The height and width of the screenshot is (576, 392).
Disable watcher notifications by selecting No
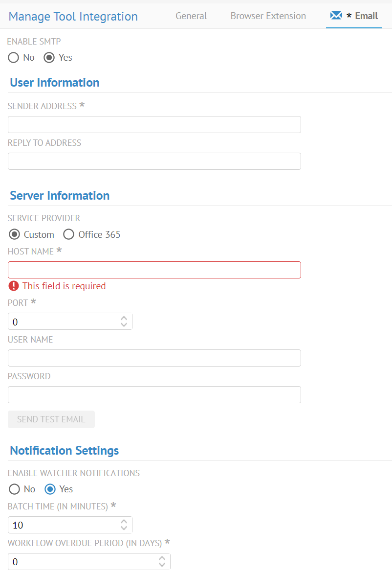pyautogui.click(x=14, y=489)
